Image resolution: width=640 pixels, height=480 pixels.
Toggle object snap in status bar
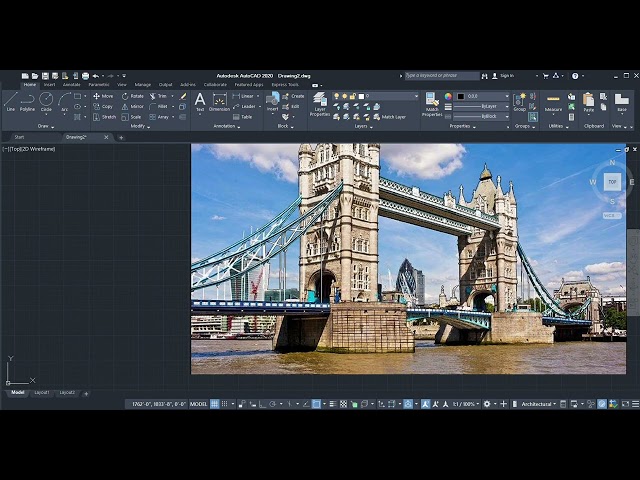316,404
